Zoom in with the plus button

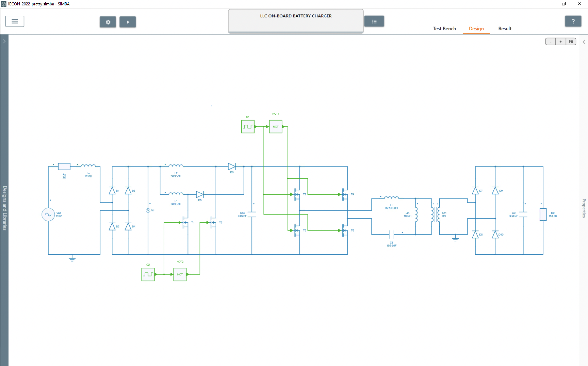(560, 42)
